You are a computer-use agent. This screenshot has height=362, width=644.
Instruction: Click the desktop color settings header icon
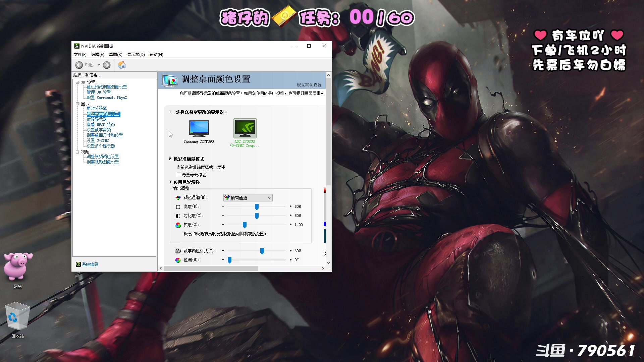pyautogui.click(x=170, y=80)
